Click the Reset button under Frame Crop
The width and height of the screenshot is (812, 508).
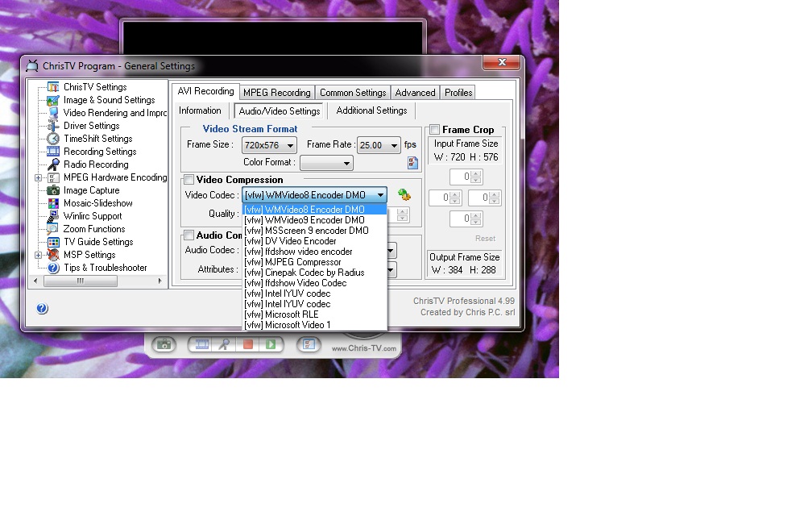coord(485,239)
